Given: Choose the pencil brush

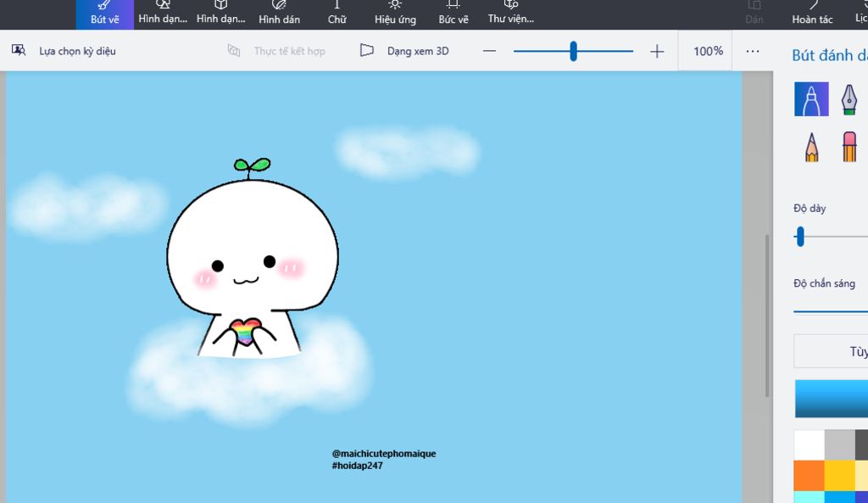Looking at the screenshot, I should [811, 148].
